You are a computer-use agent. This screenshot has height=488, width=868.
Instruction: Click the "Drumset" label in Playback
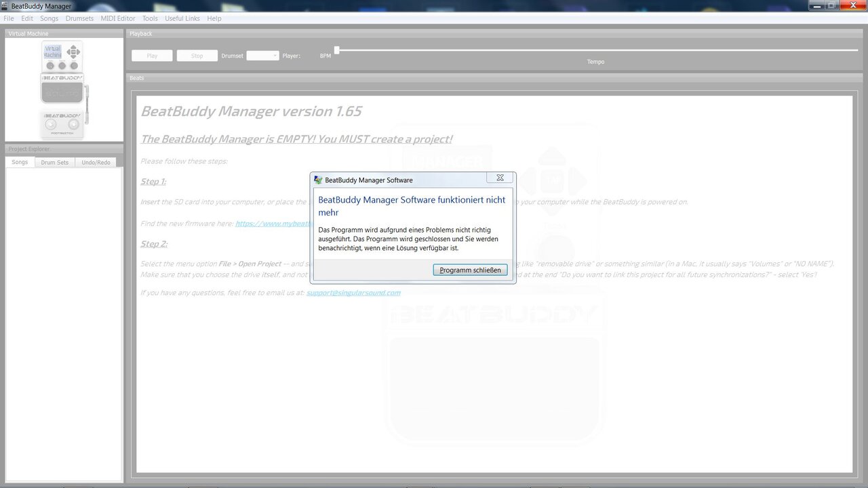point(232,56)
